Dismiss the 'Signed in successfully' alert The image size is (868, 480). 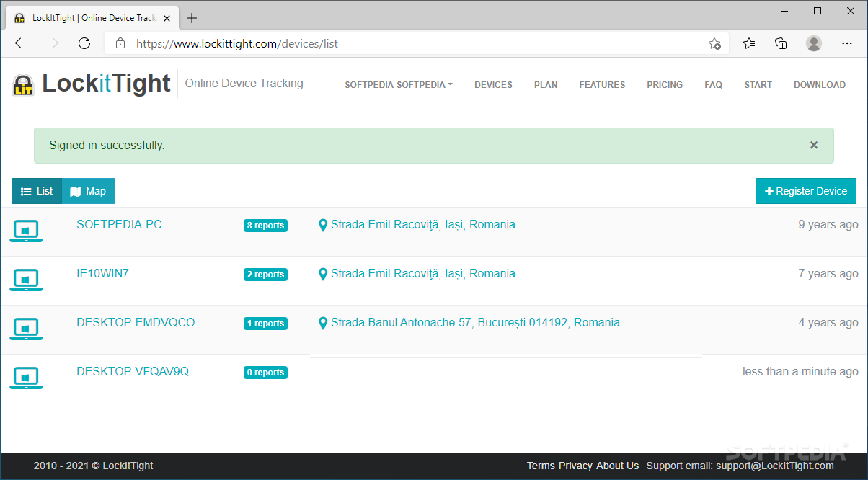[814, 145]
